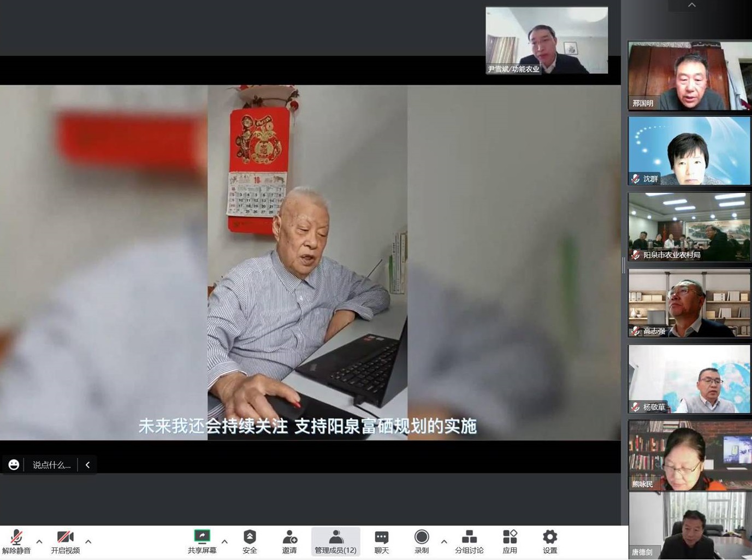Turn on camera with 开启视频

[65, 538]
